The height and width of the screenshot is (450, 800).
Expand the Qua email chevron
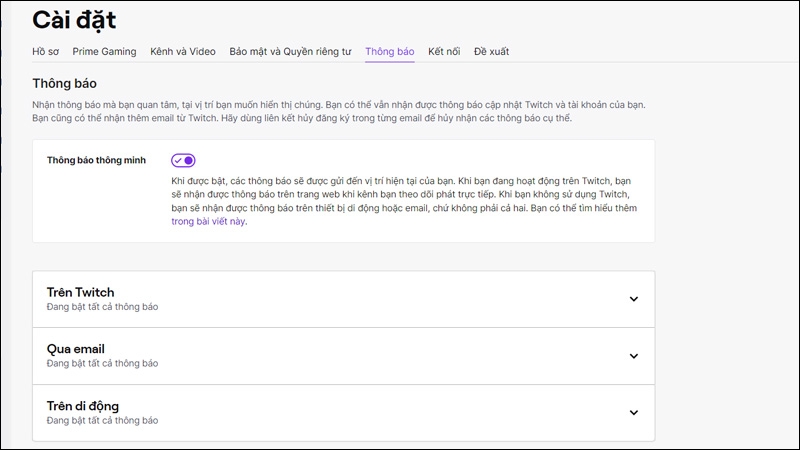pos(634,356)
